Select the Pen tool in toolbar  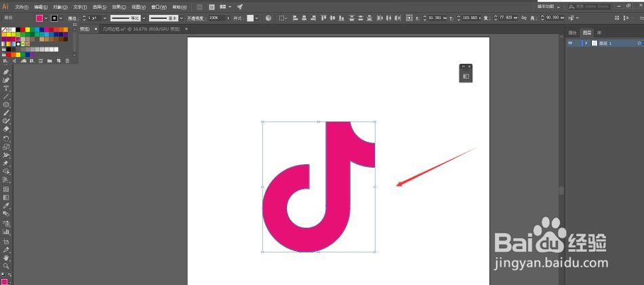(5, 73)
